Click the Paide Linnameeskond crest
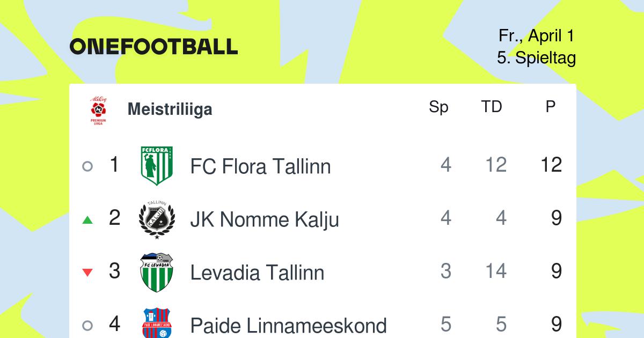The width and height of the screenshot is (644, 338). tap(157, 323)
